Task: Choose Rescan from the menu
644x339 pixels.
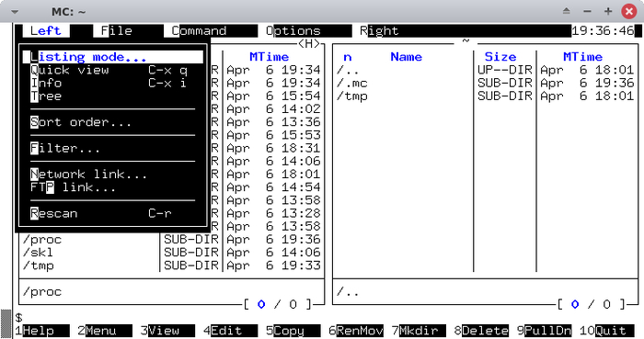Action: (x=113, y=213)
